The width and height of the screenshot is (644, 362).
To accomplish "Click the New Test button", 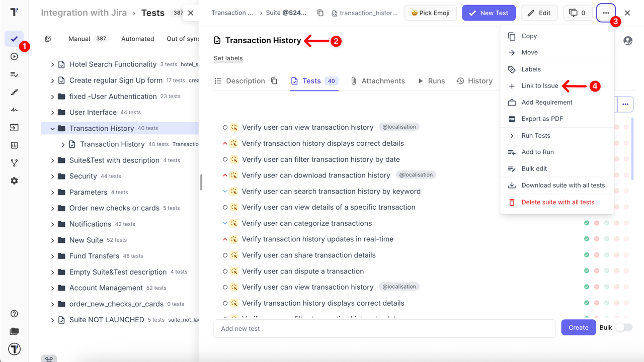I will coord(489,13).
